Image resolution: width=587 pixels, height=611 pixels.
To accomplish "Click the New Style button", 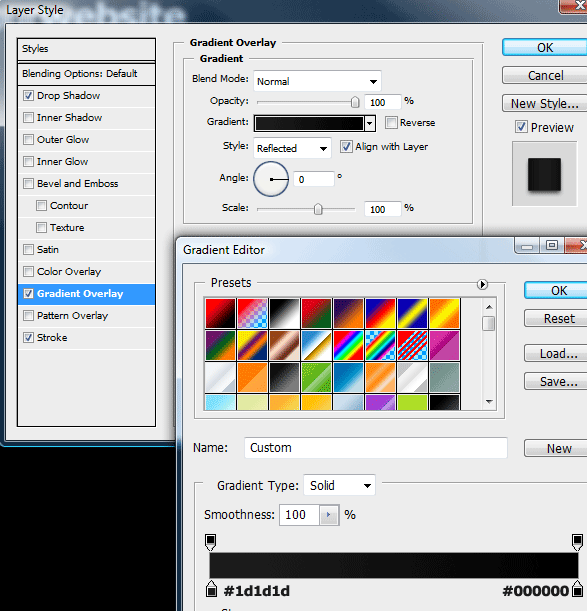I will tap(545, 104).
